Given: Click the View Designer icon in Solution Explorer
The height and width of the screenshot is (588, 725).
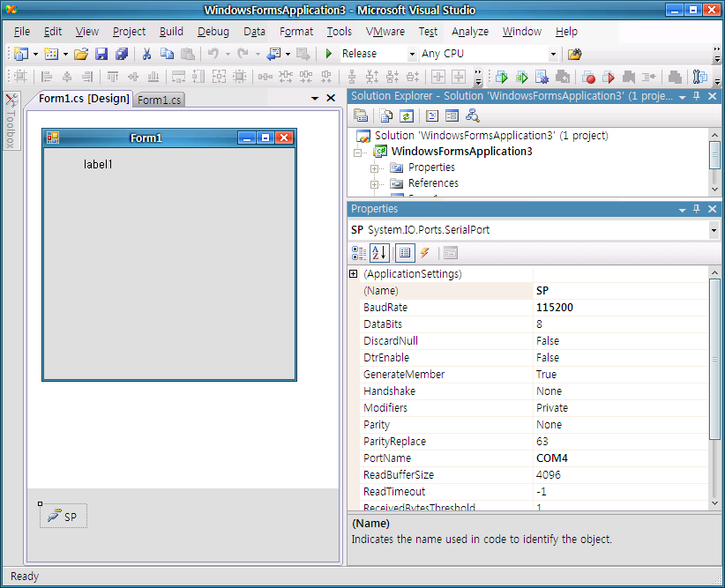Looking at the screenshot, I should point(452,115).
